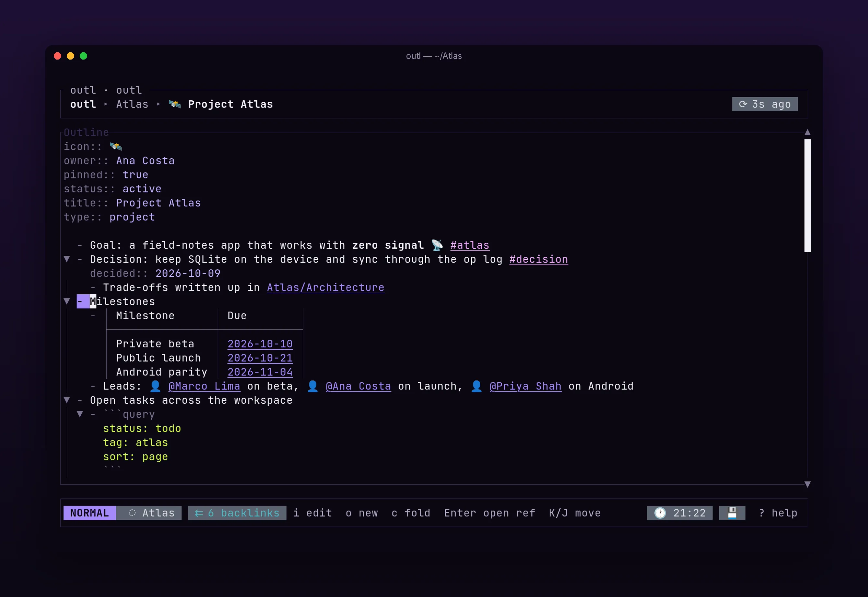Screen dimensions: 868x597
Task: Open the #atlas tag
Action: [470, 245]
